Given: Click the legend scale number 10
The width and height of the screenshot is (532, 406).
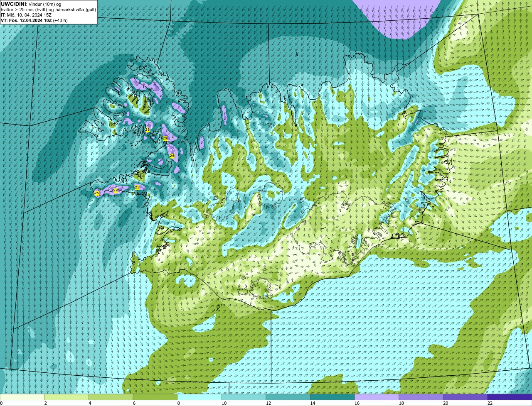Looking at the screenshot, I should point(224,403).
